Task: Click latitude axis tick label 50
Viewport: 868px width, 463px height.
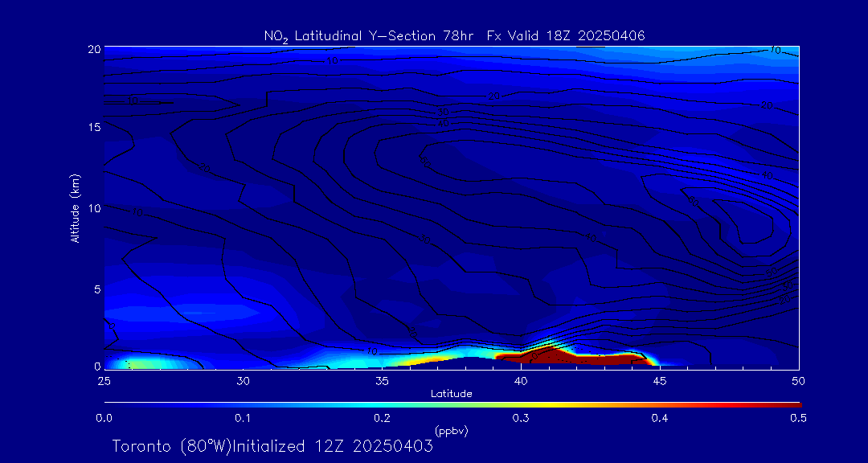Action: point(799,380)
